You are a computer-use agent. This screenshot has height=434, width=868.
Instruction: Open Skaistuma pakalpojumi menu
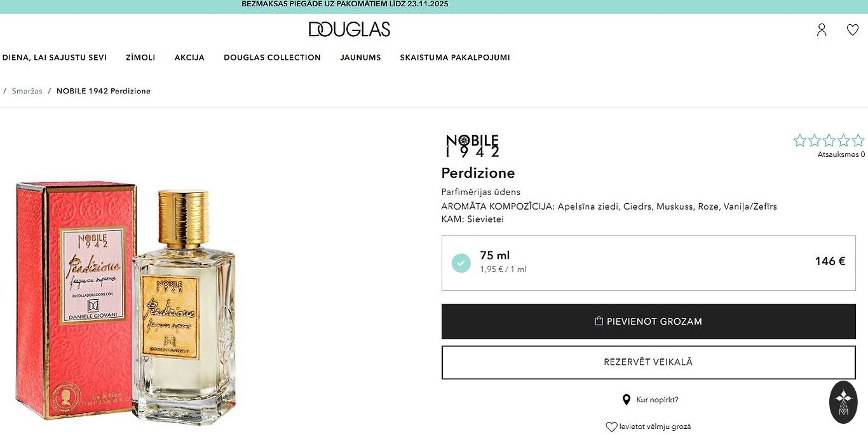pyautogui.click(x=455, y=57)
